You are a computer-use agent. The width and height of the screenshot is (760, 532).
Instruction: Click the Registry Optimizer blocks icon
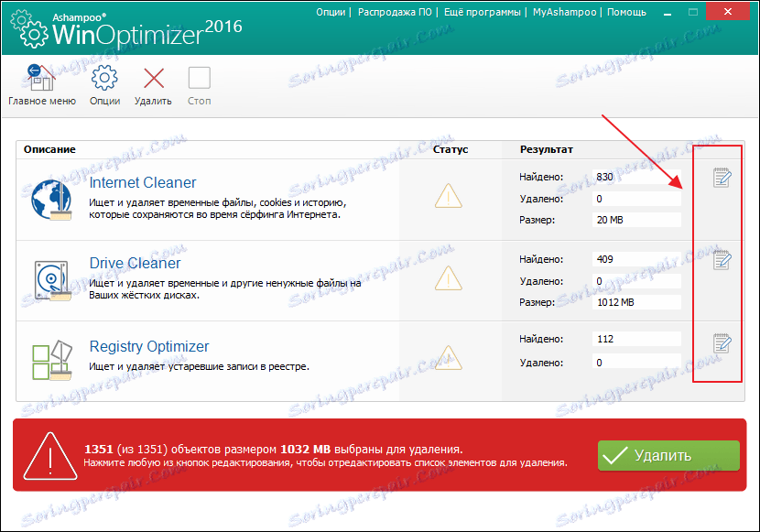[52, 360]
